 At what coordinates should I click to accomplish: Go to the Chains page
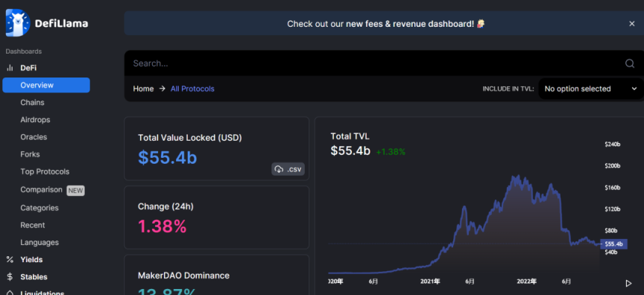tap(33, 103)
